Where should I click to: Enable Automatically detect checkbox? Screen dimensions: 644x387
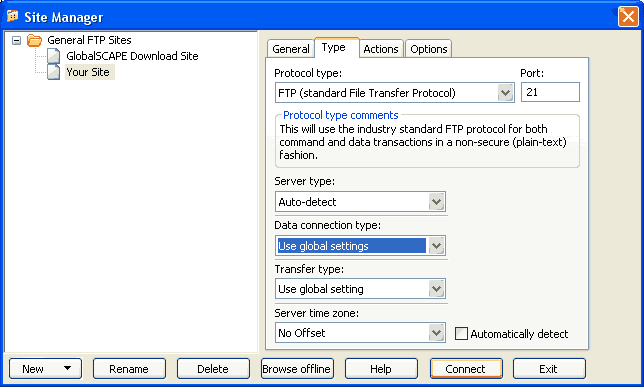pyautogui.click(x=461, y=334)
